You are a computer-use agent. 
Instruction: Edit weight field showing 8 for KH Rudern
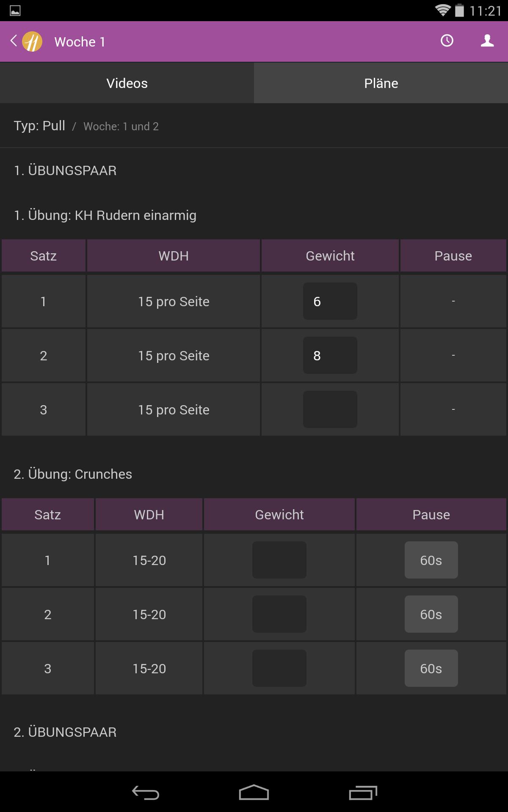(330, 355)
